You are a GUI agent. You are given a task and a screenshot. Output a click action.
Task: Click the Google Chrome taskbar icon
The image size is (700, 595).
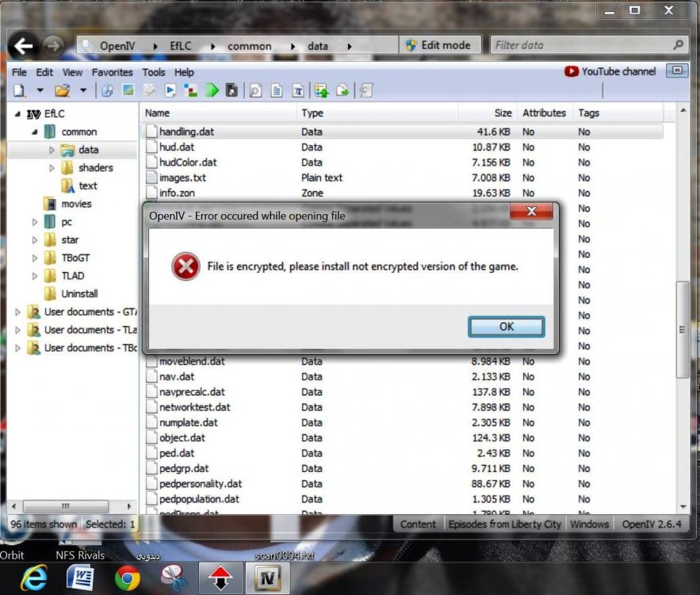(128, 578)
